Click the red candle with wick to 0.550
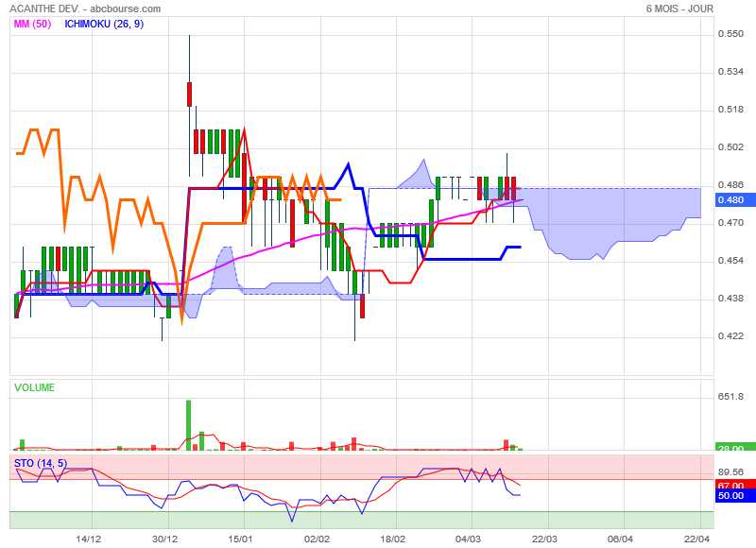 [x=190, y=94]
